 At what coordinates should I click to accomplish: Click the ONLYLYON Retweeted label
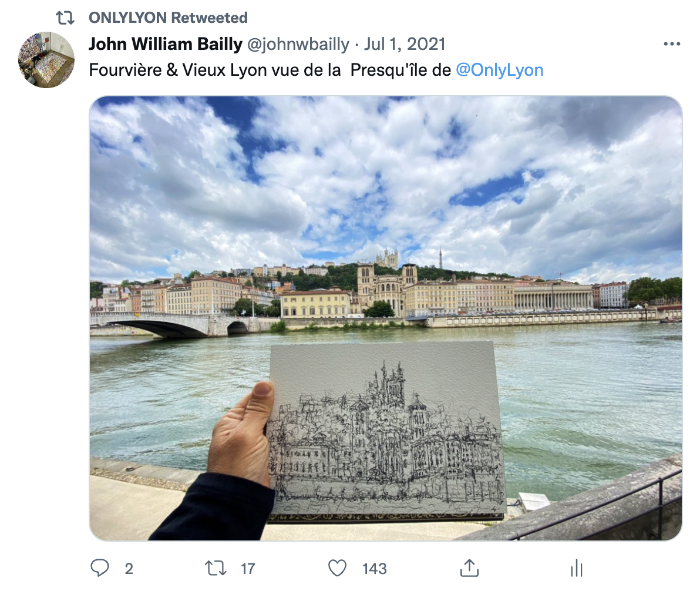tap(168, 18)
